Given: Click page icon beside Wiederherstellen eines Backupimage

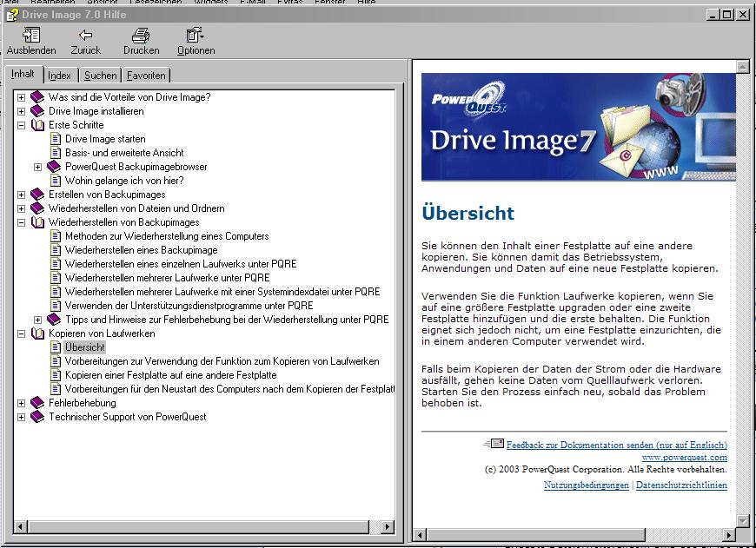Looking at the screenshot, I should click(x=56, y=250).
